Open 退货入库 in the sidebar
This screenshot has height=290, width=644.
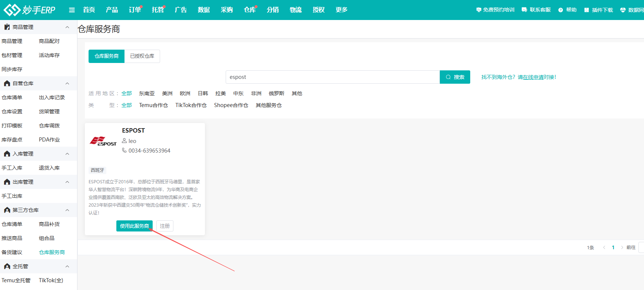pos(49,168)
